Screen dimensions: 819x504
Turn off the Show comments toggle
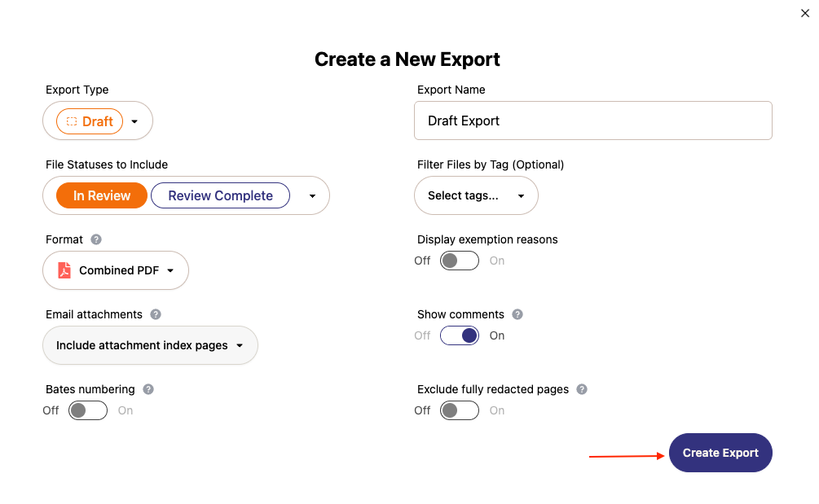tap(459, 335)
